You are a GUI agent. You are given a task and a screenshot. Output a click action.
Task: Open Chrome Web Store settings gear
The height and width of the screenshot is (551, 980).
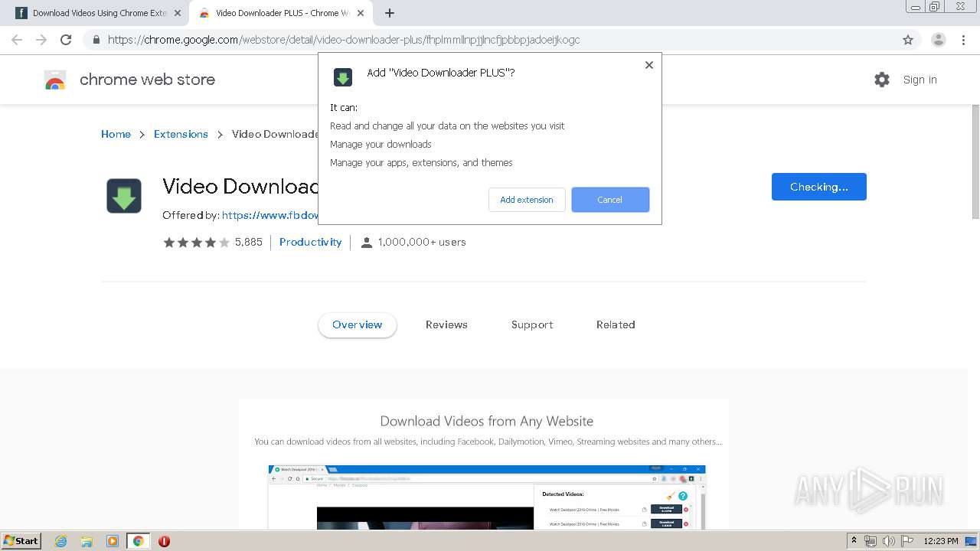(x=882, y=80)
